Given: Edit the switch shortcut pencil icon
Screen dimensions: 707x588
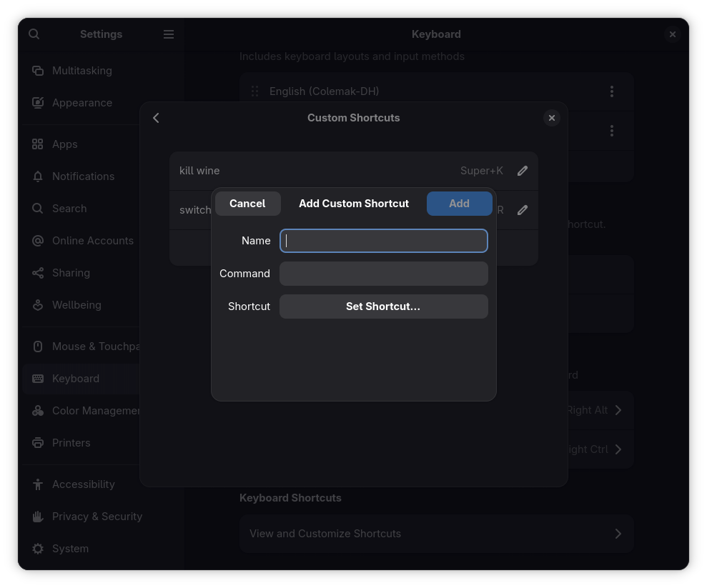Looking at the screenshot, I should (x=522, y=210).
